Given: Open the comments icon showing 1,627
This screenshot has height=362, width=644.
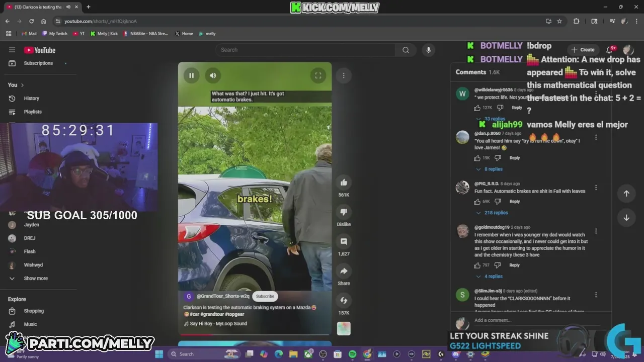Looking at the screenshot, I should click(344, 241).
